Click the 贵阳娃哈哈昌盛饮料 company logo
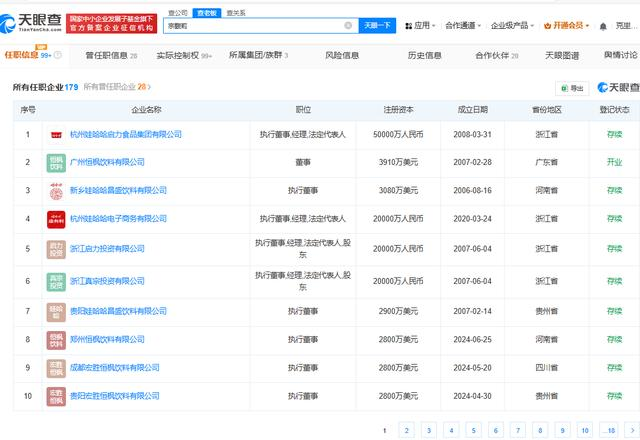Viewport: 640px width, 440px height. coord(56,311)
